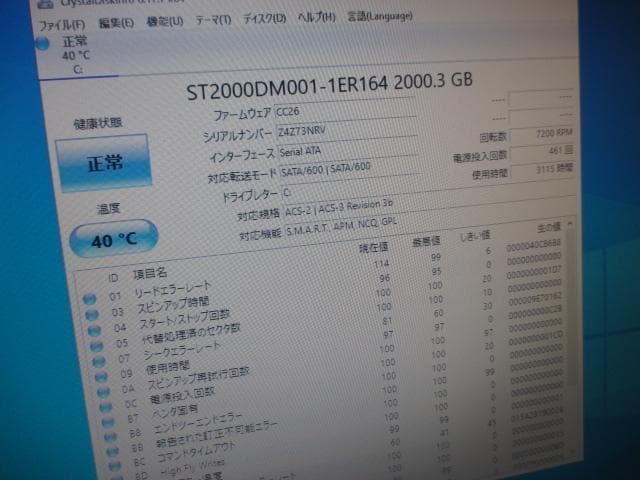This screenshot has width=640, height=480.
Task: Click the drive letter field showing C:
Action: [x=352, y=189]
